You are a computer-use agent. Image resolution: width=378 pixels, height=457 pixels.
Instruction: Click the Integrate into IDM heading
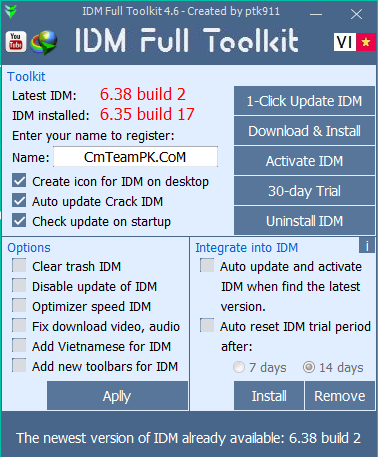point(247,248)
